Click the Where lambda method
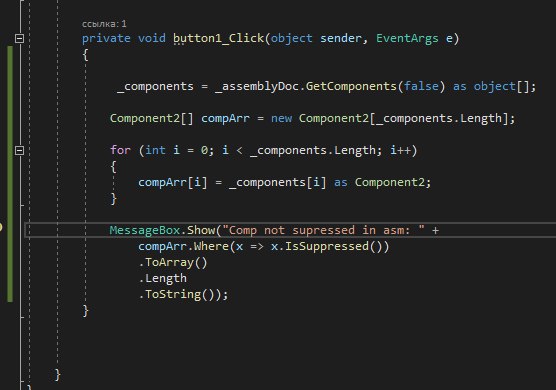 [x=211, y=246]
